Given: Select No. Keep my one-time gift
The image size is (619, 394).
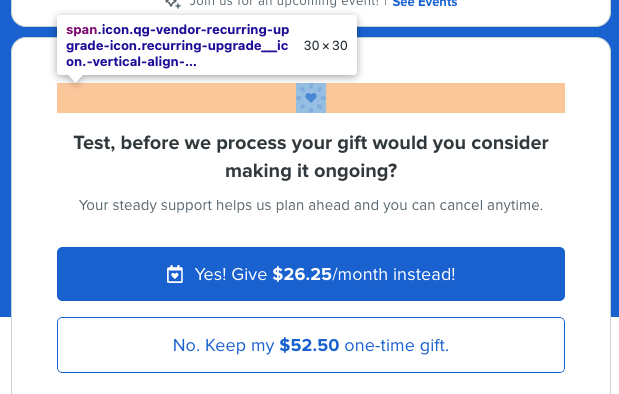Looking at the screenshot, I should pyautogui.click(x=311, y=345).
